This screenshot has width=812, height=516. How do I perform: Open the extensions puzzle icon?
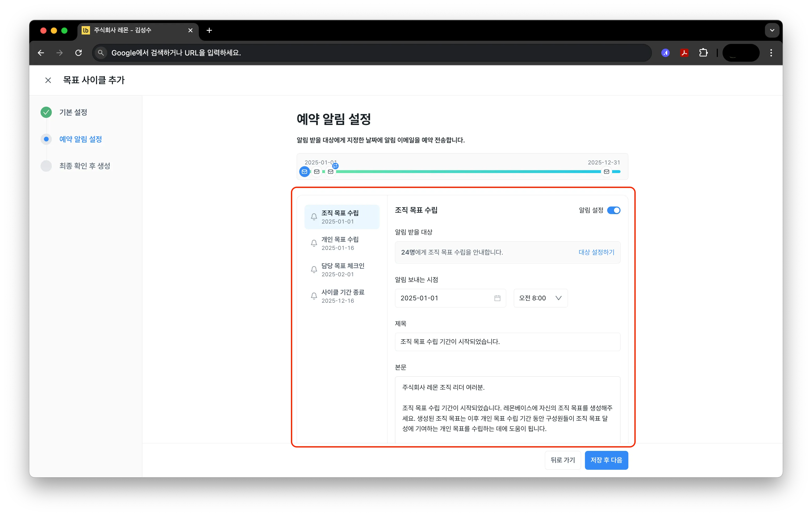coord(703,53)
